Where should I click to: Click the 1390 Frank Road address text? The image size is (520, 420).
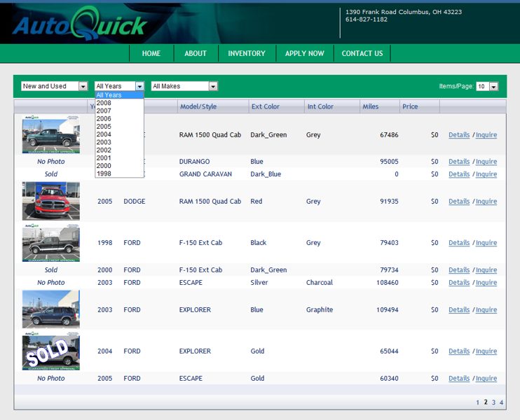coord(404,12)
